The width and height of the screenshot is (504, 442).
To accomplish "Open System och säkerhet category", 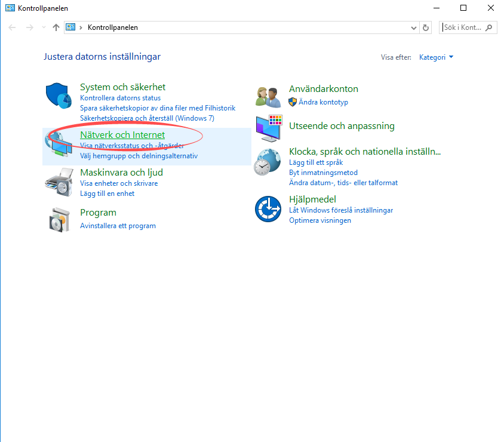I will click(123, 87).
